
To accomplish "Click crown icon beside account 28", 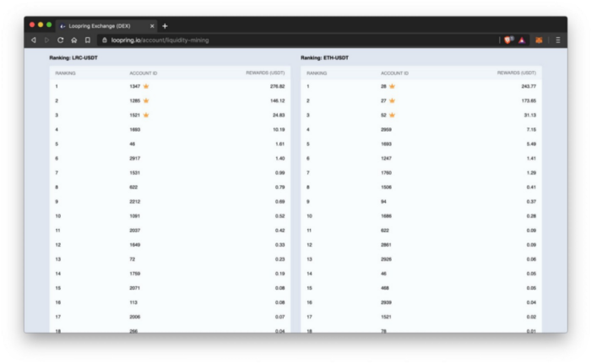I will coord(392,86).
